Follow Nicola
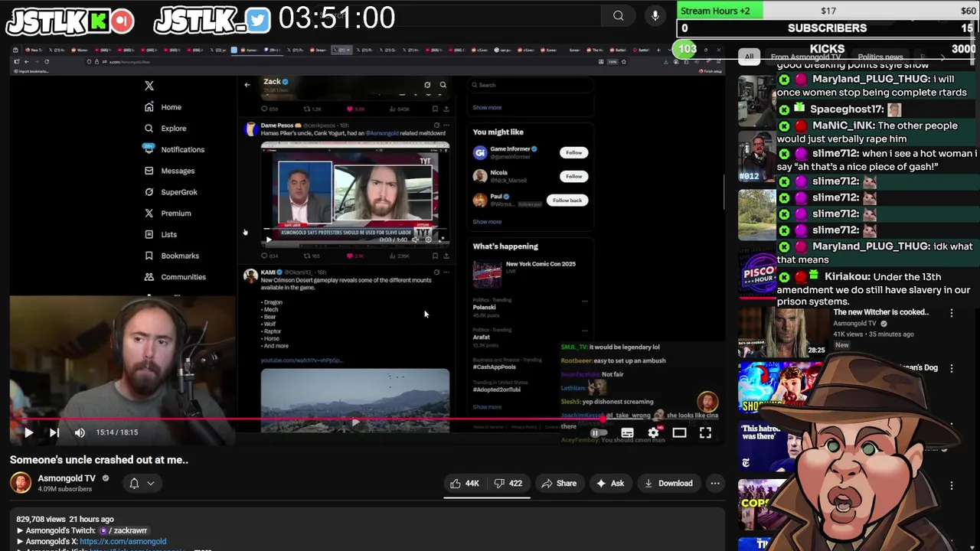The height and width of the screenshot is (551, 980). 573,176
